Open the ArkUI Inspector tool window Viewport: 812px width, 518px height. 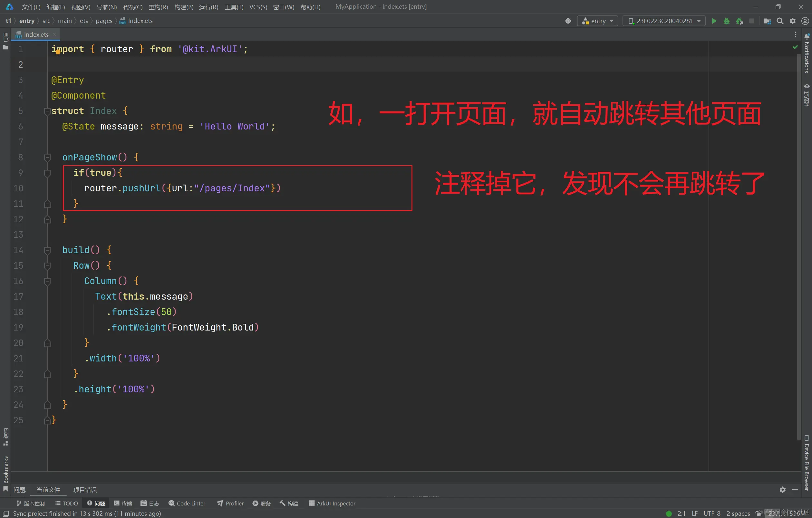pos(332,503)
